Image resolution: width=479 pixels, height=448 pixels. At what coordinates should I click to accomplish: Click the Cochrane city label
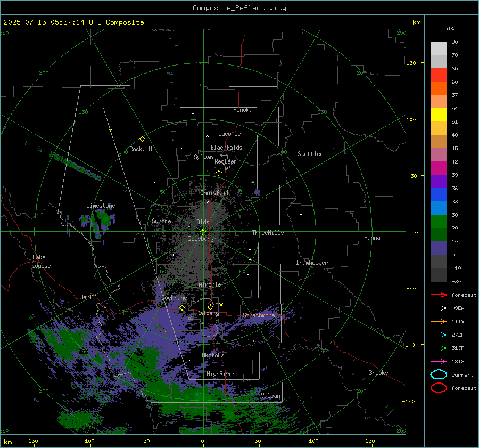point(174,298)
